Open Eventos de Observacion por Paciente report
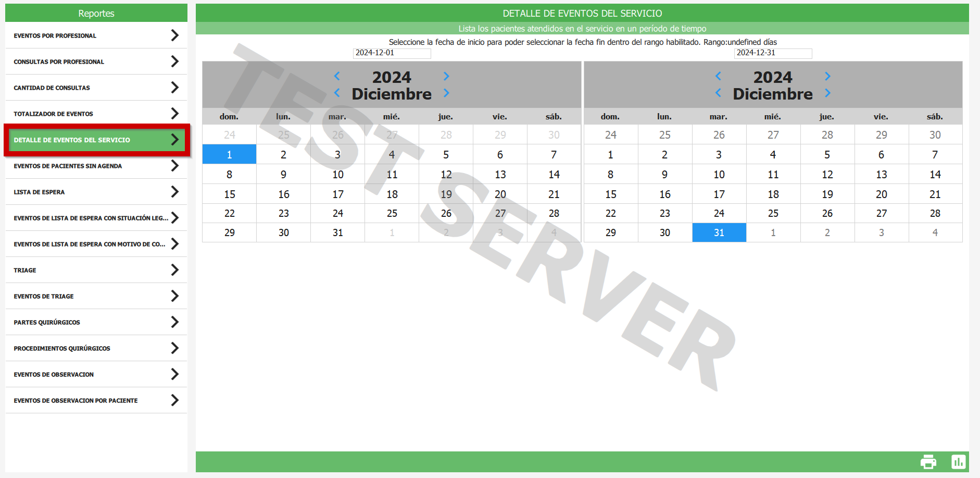 (96, 400)
